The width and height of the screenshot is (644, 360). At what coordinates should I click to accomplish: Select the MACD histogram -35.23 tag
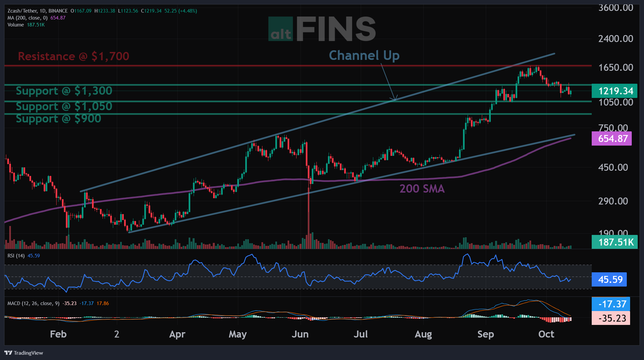tap(611, 318)
